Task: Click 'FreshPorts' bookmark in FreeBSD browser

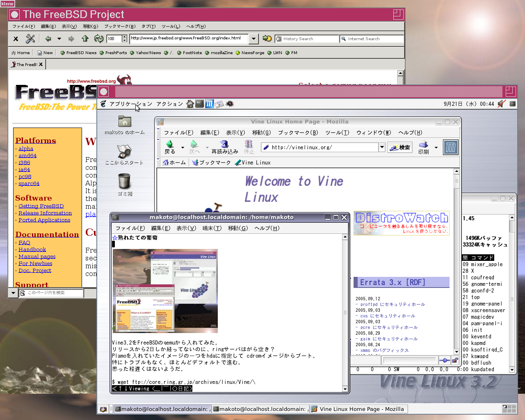Action: (113, 53)
